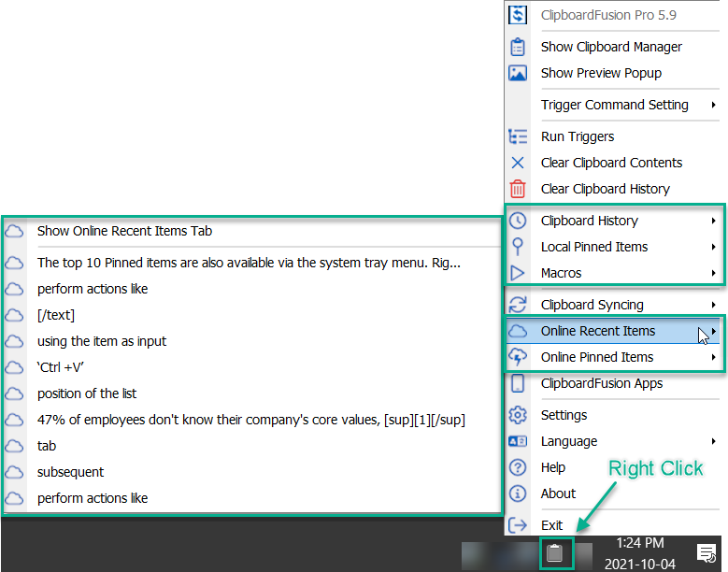Click the Show Clipboard Manager clipboard icon

pos(517,47)
